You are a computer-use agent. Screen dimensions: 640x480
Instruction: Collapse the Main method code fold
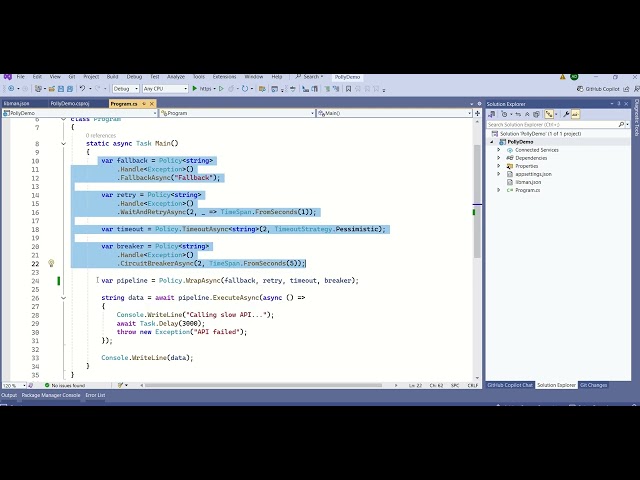(63, 144)
